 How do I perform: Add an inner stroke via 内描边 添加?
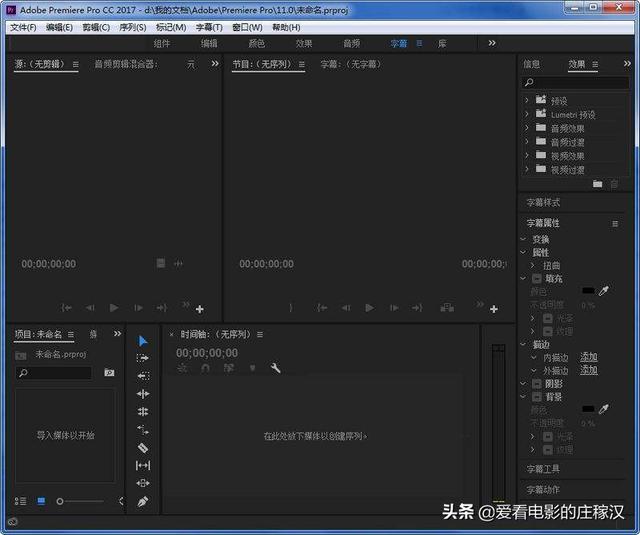pyautogui.click(x=589, y=357)
